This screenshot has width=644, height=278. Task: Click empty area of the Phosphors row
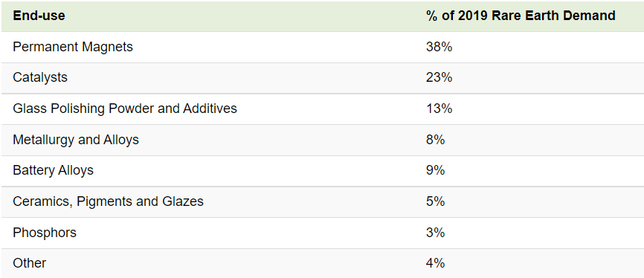coord(246,233)
